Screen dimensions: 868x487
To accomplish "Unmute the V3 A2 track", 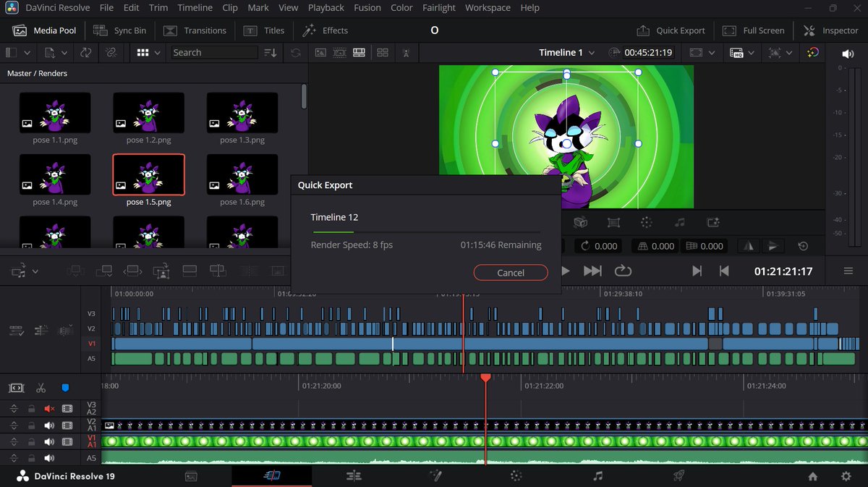I will pyautogui.click(x=49, y=408).
